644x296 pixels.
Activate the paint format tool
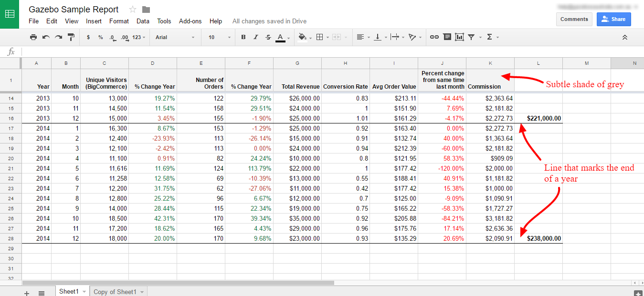click(x=71, y=37)
